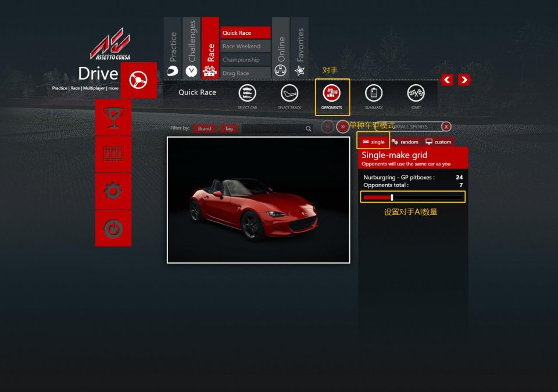558x392 pixels.
Task: Go to the Summary step
Action: (374, 97)
